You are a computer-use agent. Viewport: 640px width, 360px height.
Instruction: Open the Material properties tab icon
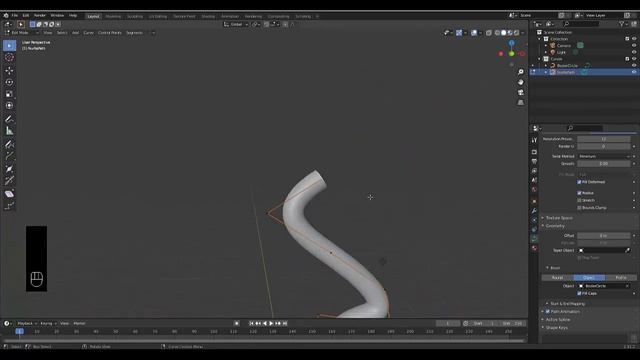click(534, 248)
